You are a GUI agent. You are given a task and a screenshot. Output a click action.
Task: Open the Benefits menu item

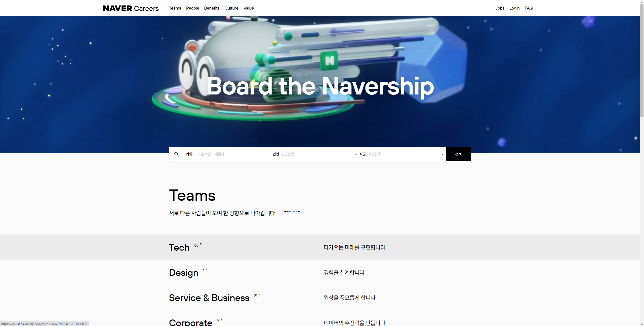coord(212,8)
